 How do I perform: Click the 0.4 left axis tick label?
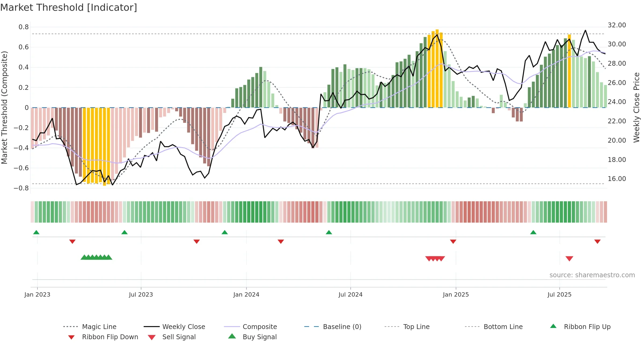(24, 67)
